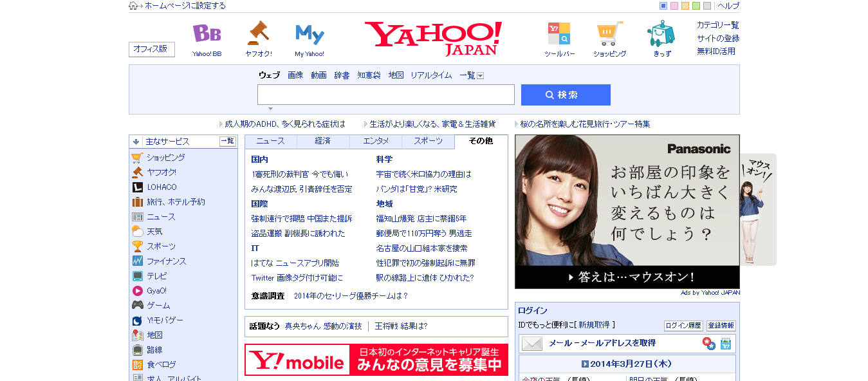Click the Panasonic ad banner
Screen dimensions: 868x381
[x=627, y=212]
